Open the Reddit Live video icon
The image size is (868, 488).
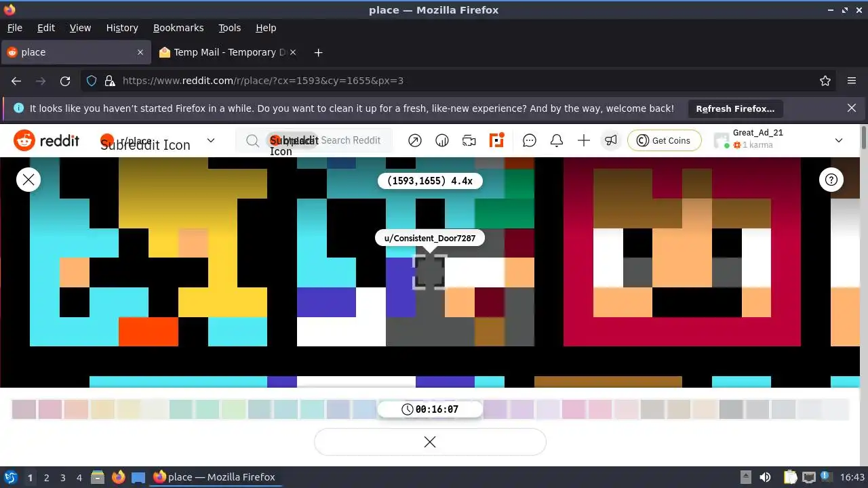point(469,140)
